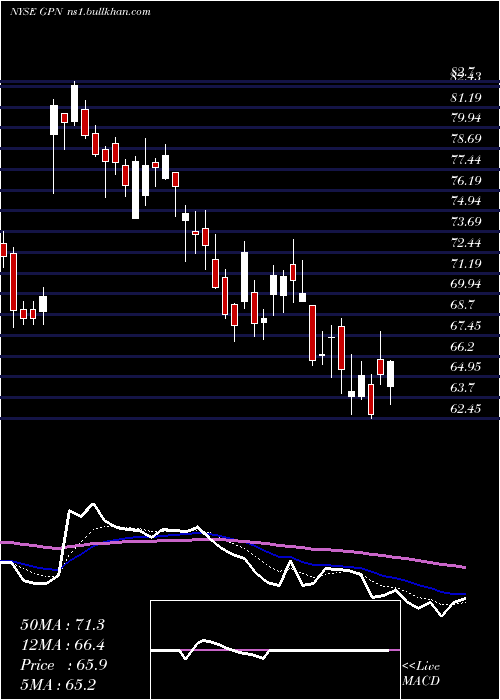Select the 68.7 price axis label
The image size is (500, 700).
coord(464,305)
